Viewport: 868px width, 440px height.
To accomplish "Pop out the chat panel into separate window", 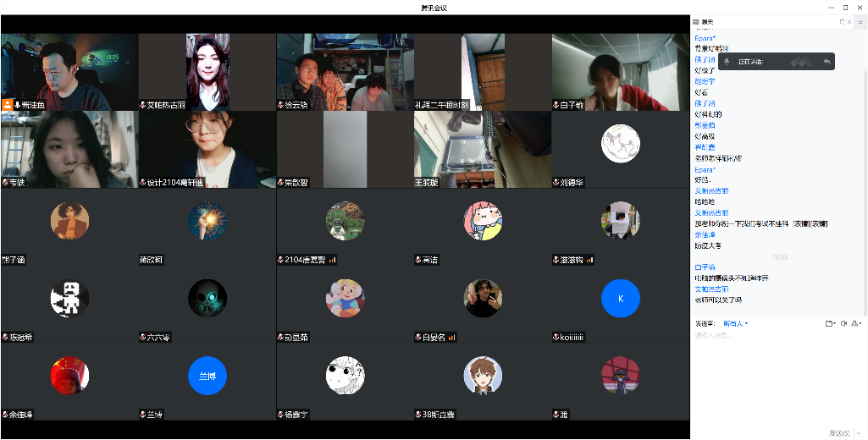I will tap(842, 22).
